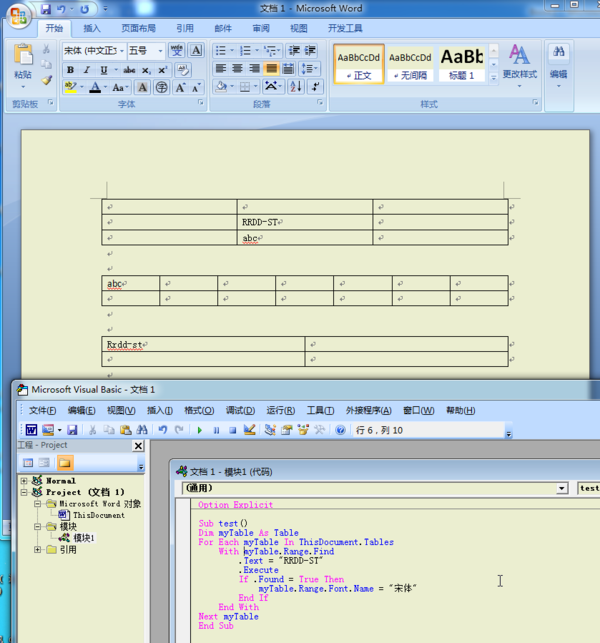Click the Change Styles icon
The width and height of the screenshot is (600, 643).
click(x=519, y=55)
